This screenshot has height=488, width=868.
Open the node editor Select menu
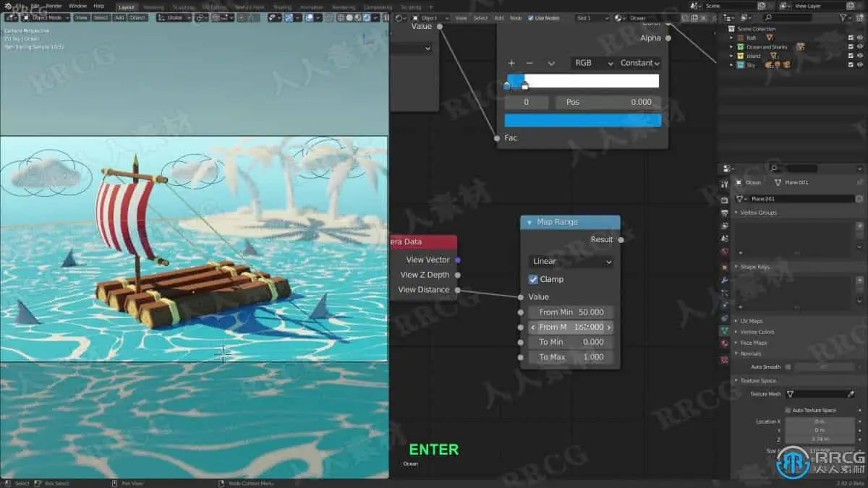[x=480, y=17]
